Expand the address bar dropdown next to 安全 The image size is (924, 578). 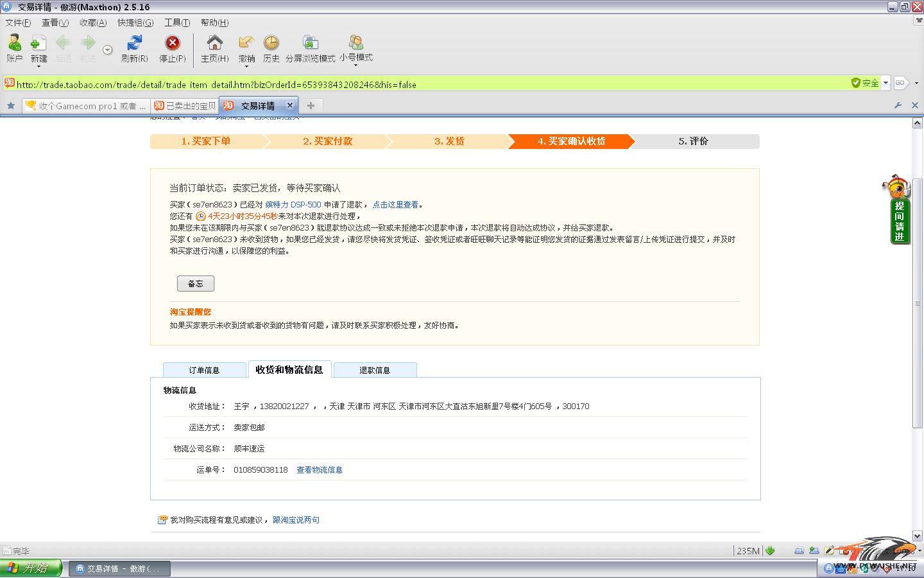coord(886,83)
